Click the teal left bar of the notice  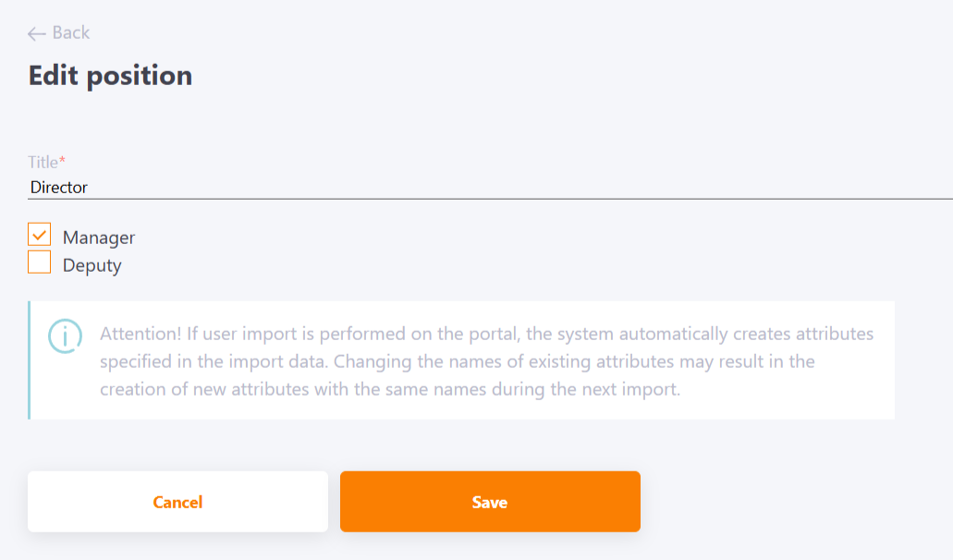pyautogui.click(x=30, y=360)
